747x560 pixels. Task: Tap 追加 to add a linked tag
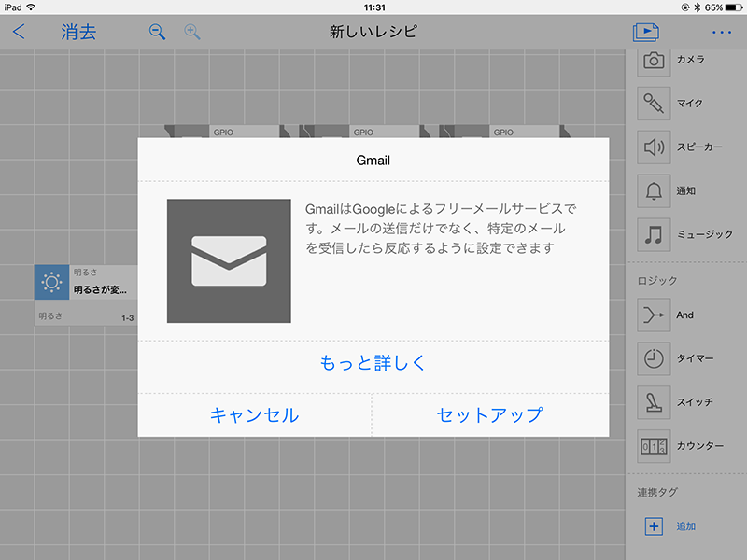[x=654, y=526]
